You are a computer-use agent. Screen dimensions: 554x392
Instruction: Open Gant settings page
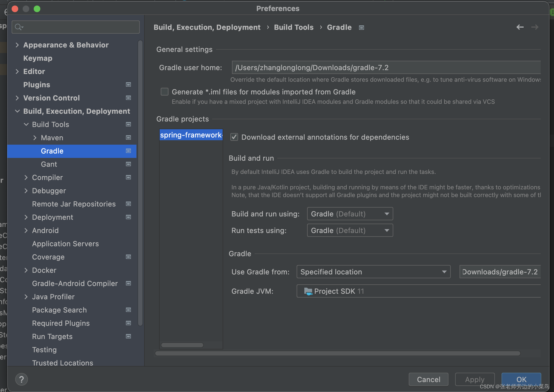pyautogui.click(x=49, y=164)
